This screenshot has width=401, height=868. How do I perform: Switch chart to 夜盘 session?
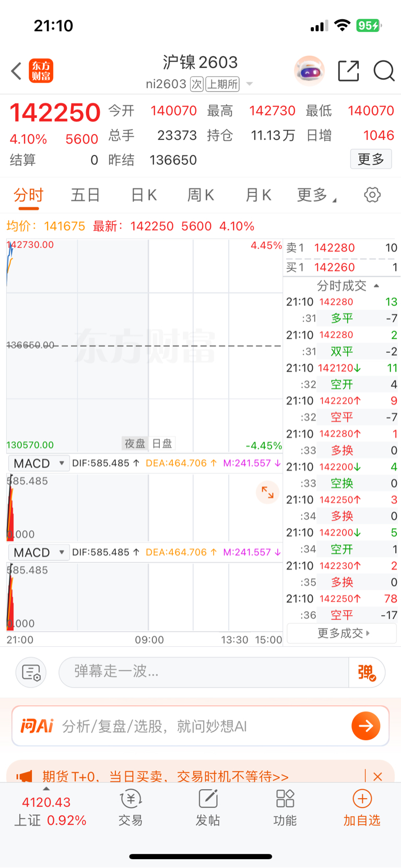135,444
